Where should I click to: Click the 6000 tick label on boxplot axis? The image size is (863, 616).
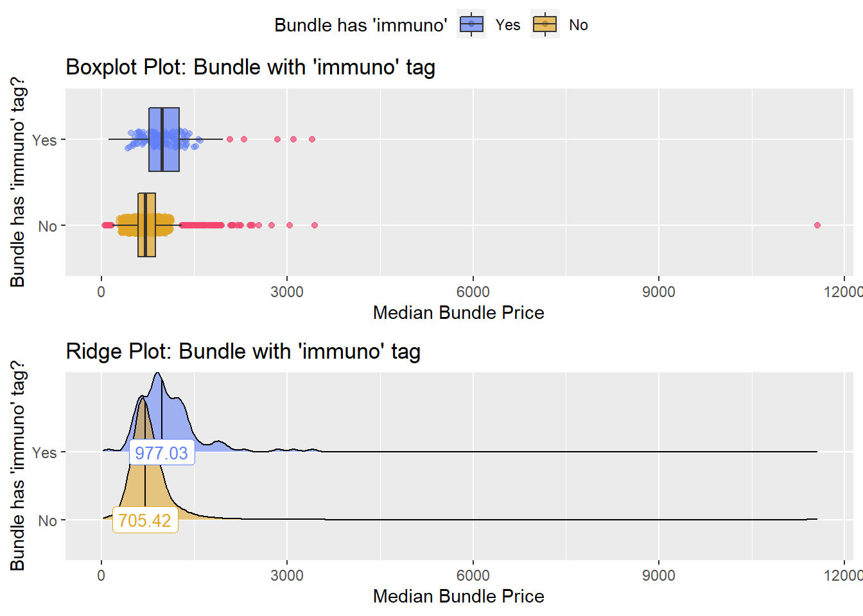click(x=473, y=292)
